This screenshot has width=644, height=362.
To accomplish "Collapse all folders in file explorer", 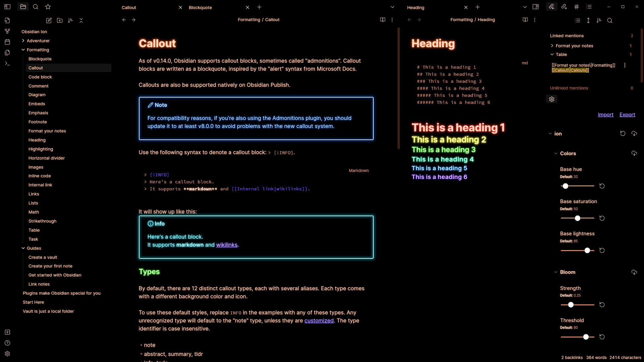I will click(81, 20).
